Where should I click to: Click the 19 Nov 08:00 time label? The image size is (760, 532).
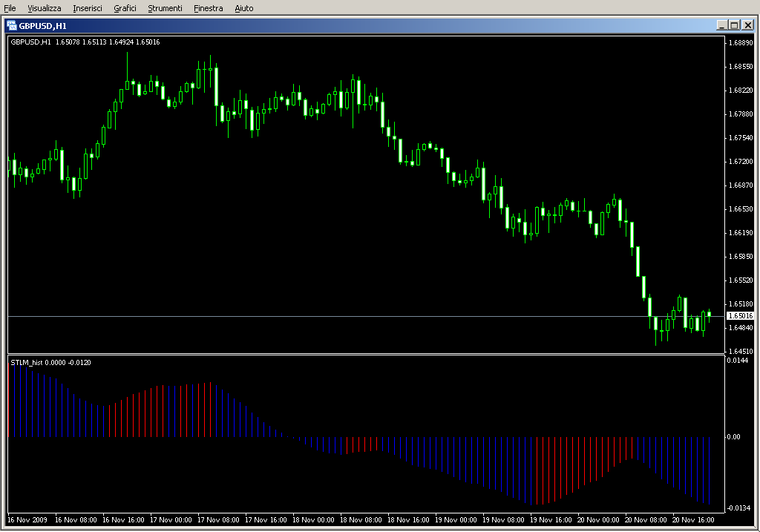click(x=503, y=520)
